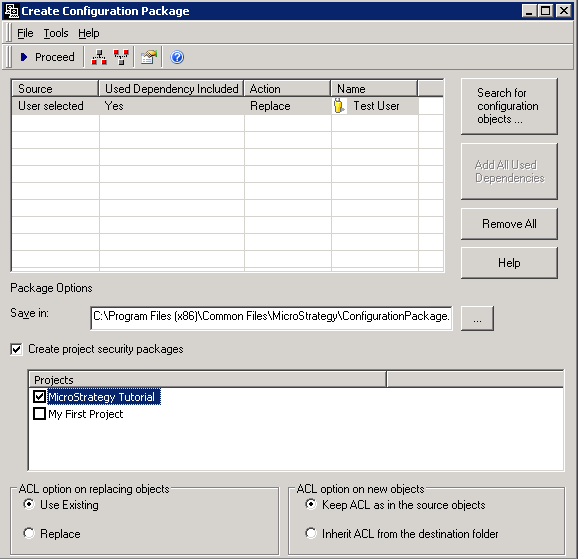This screenshot has height=559, width=578.
Task: Click the remove dependencies hierarchy toolbar icon
Action: point(121,57)
